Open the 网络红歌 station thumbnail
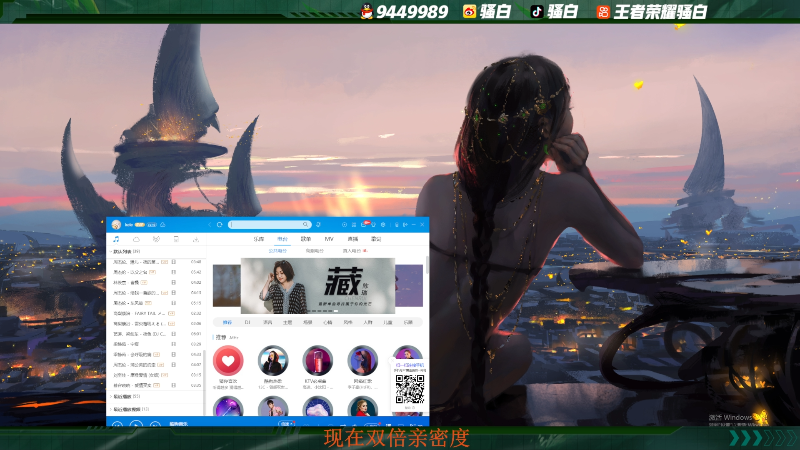Screen dimensions: 800x450 pos(362,361)
